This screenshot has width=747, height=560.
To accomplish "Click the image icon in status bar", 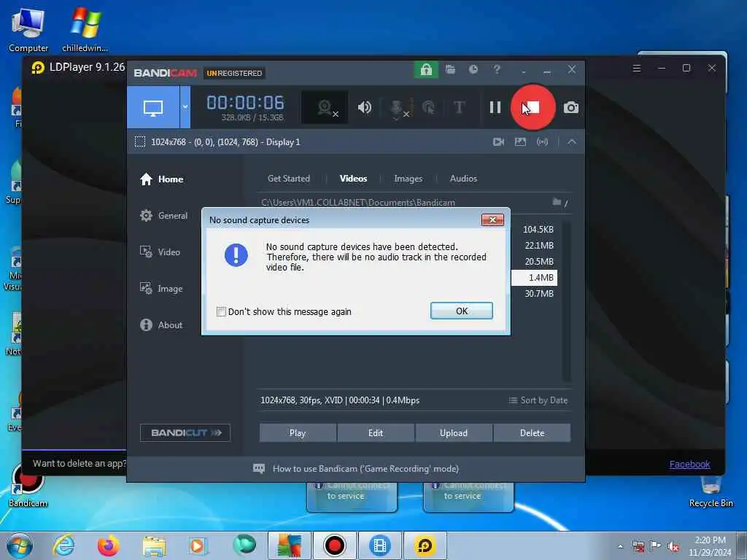I will pos(520,142).
